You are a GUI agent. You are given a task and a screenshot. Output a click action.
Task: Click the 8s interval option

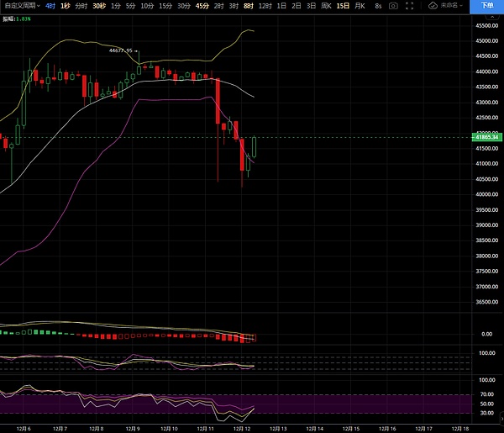tap(379, 6)
